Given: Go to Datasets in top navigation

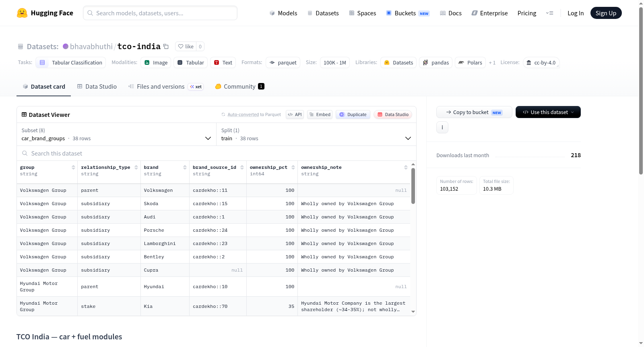Looking at the screenshot, I should [323, 13].
